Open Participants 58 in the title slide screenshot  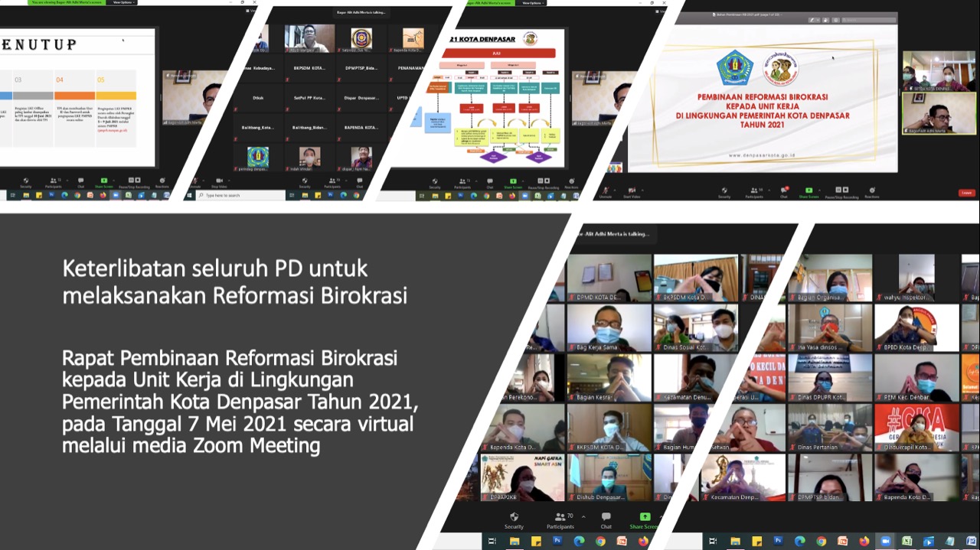[754, 192]
